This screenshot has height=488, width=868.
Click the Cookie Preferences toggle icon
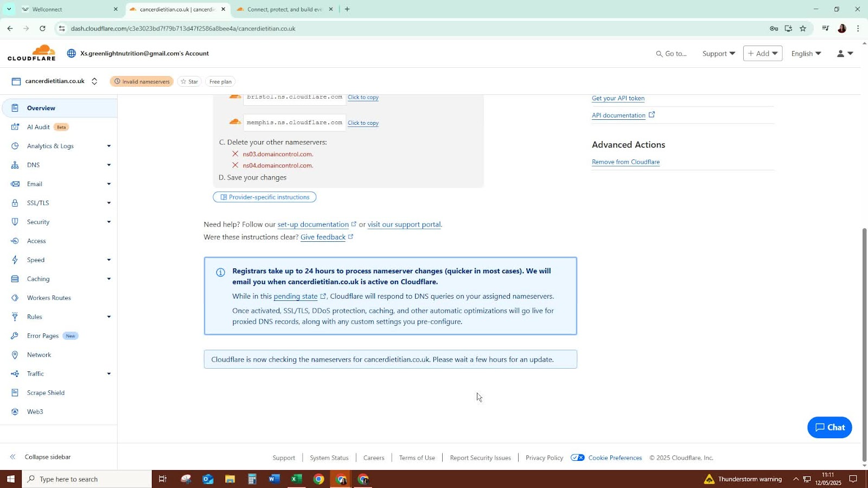click(x=578, y=458)
